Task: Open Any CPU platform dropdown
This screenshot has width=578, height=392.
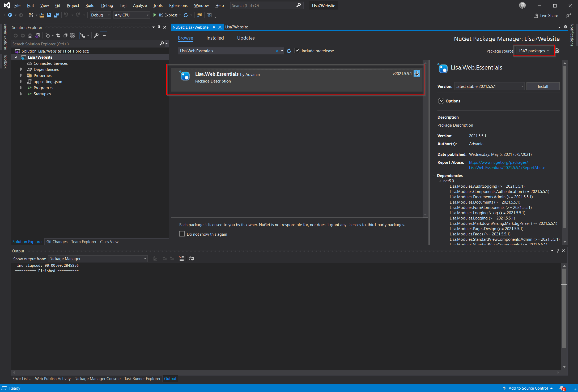Action: 131,15
